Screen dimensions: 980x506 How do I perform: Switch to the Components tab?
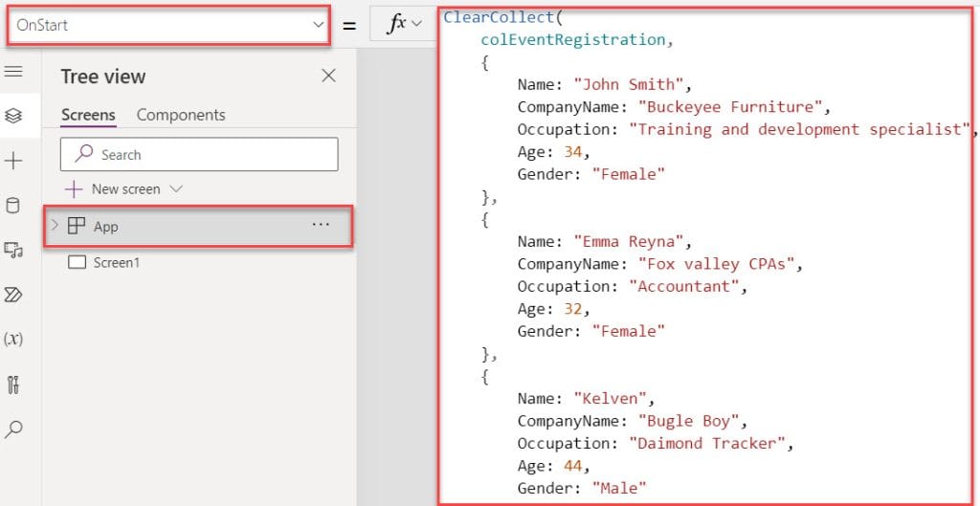(x=181, y=115)
